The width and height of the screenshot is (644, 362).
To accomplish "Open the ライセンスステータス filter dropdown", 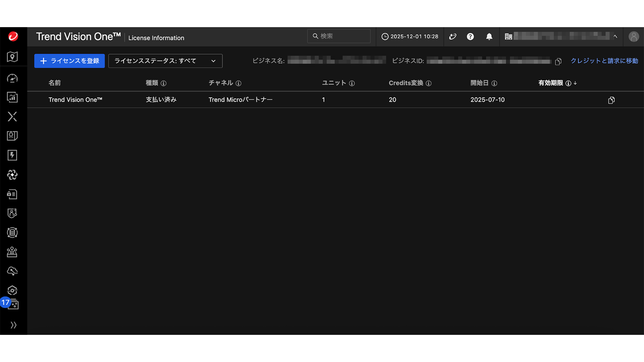I will (165, 61).
